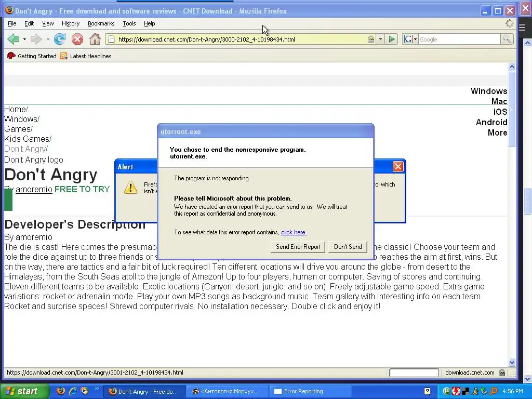Click the page scrollbar down arrow
Screen dimensions: 532x399
point(512,362)
